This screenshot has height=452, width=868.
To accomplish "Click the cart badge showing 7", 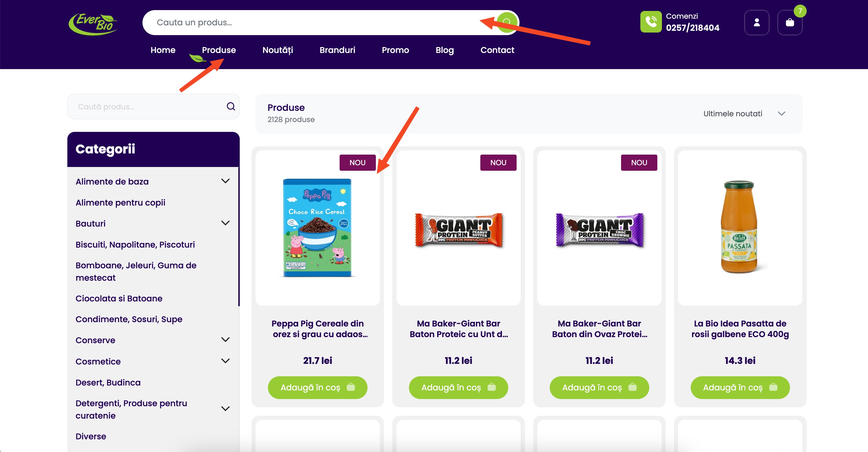I will pos(800,11).
